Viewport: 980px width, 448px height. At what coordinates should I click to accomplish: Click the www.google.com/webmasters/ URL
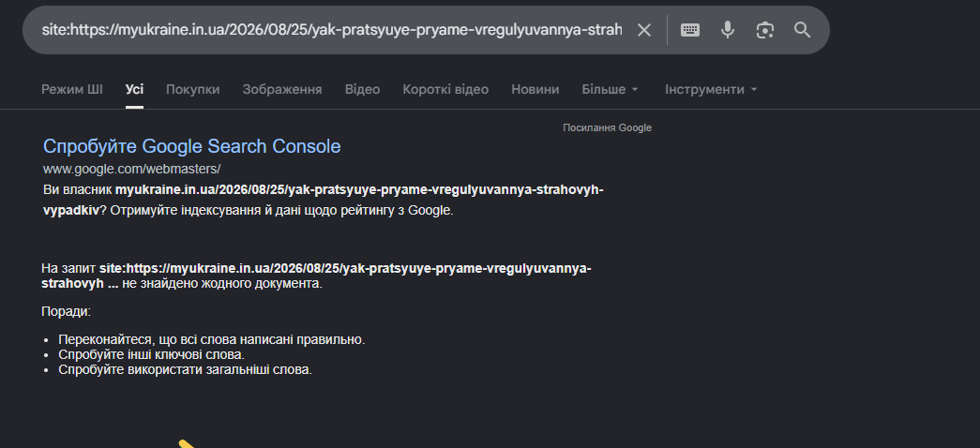tap(132, 169)
